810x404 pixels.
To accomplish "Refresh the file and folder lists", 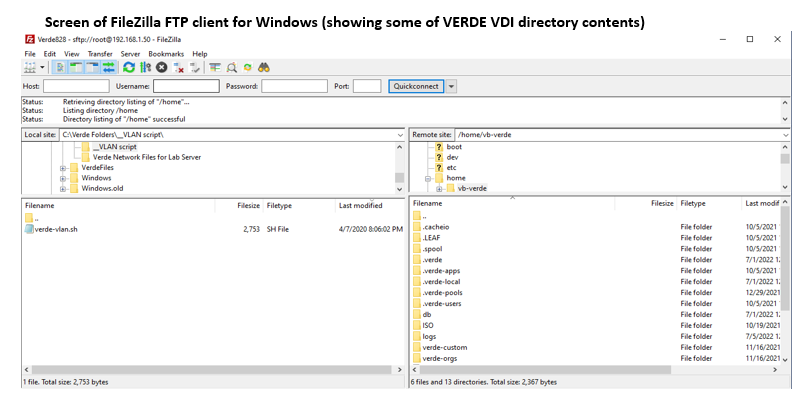I will [129, 67].
